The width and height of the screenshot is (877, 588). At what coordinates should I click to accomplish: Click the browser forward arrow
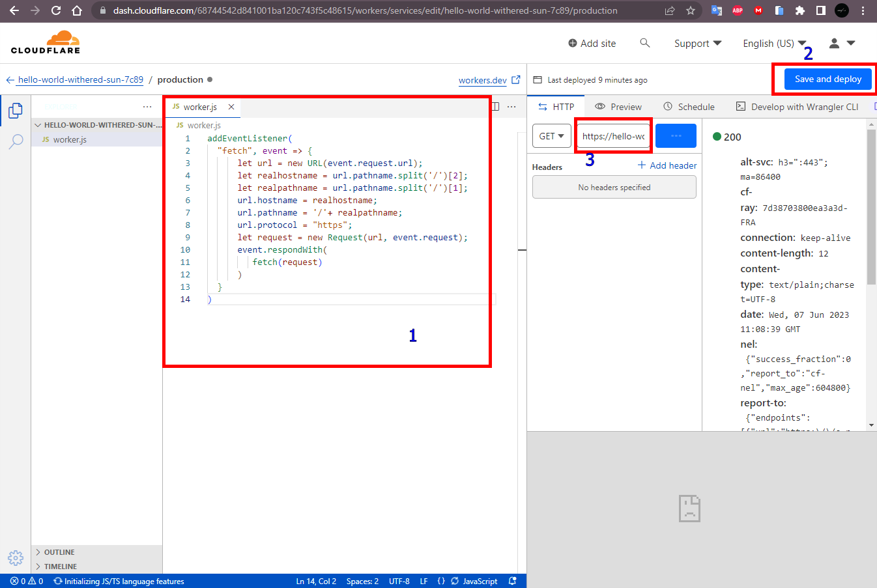pyautogui.click(x=35, y=10)
